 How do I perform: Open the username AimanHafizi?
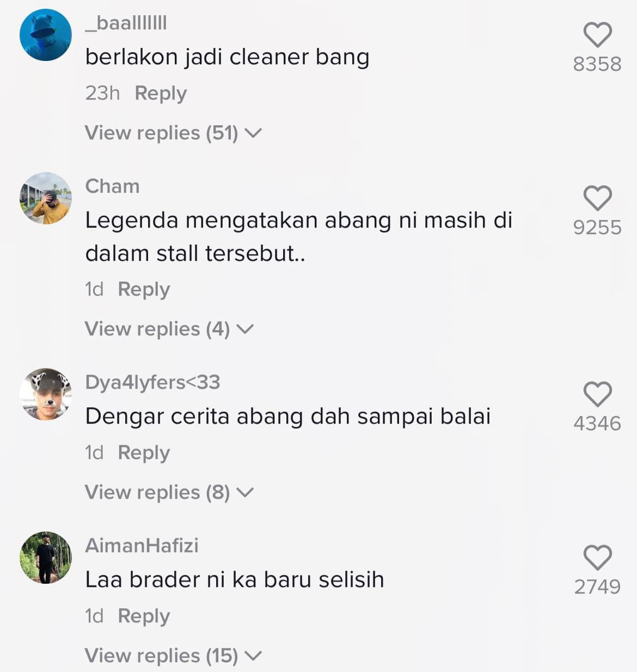(142, 546)
